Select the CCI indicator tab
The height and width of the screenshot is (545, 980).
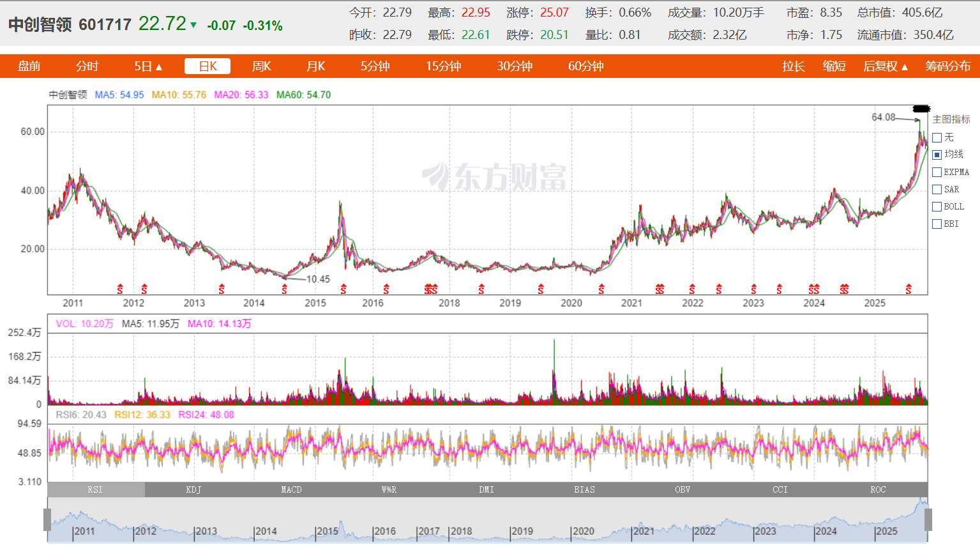[780, 489]
